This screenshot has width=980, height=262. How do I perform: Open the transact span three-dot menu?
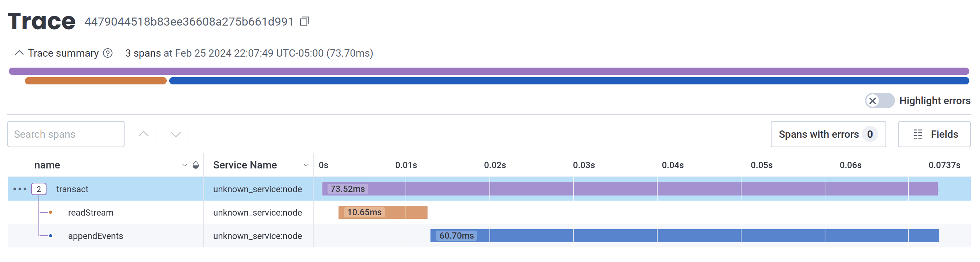(19, 189)
